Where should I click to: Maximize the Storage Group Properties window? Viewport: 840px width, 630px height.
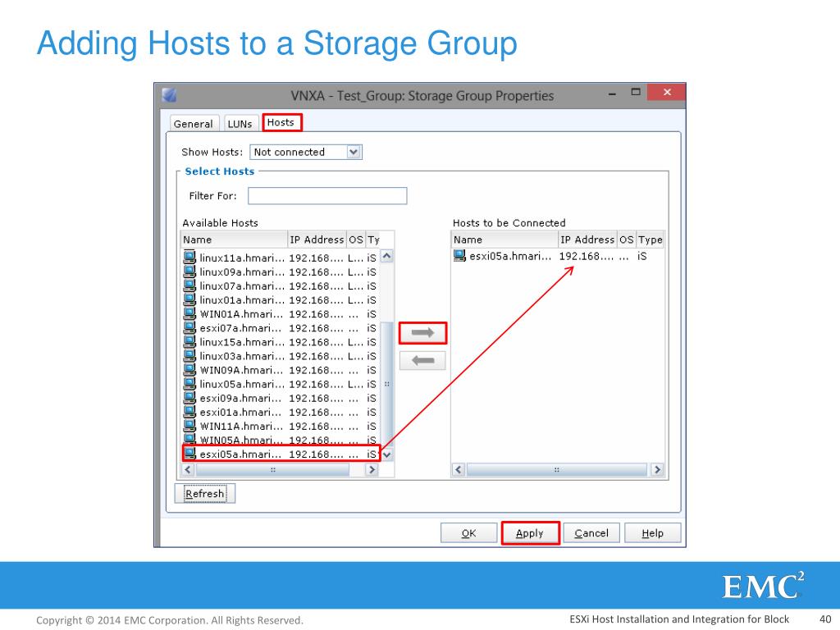pyautogui.click(x=636, y=92)
